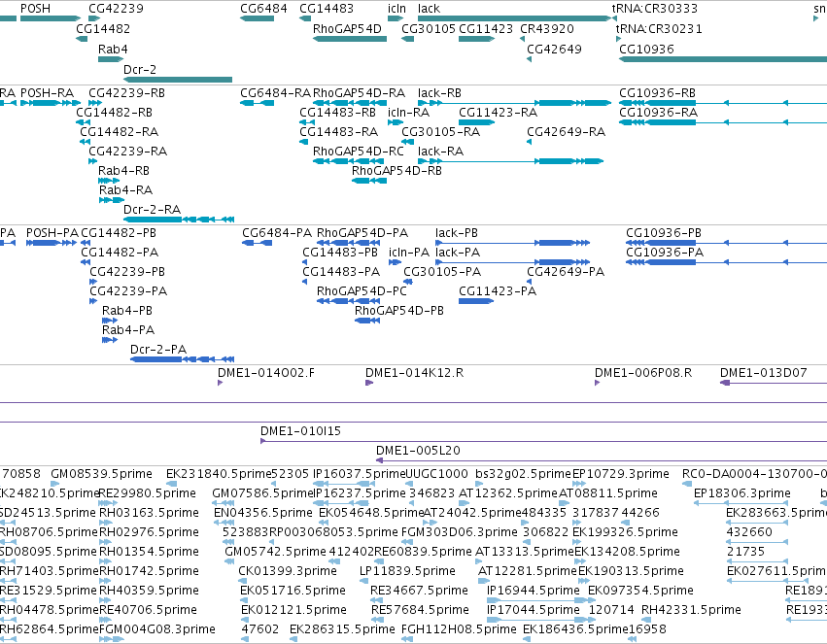Select EST label CK01399.3prime
The height and width of the screenshot is (644, 827).
pos(288,571)
